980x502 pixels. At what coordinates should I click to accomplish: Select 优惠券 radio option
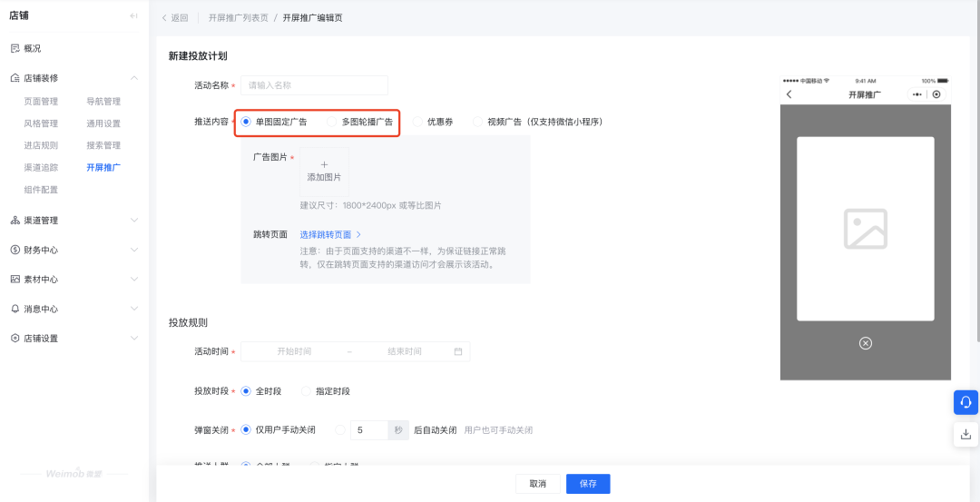(417, 122)
